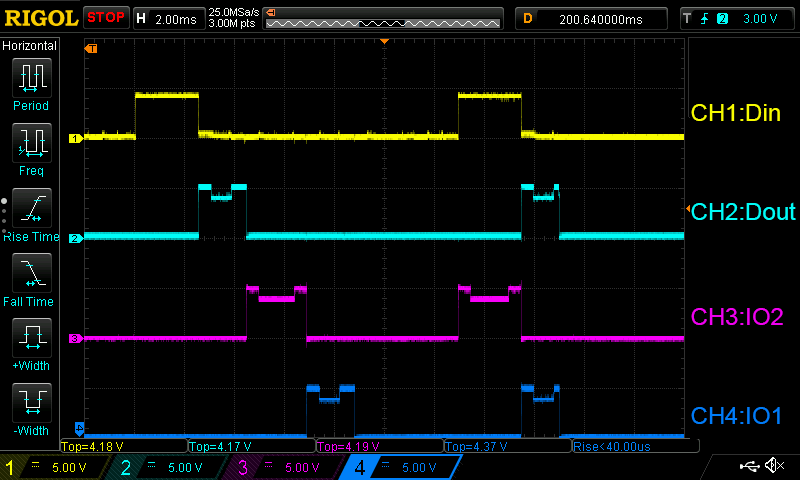The height and width of the screenshot is (480, 800).
Task: Select the Rise Time measurement icon
Action: pyautogui.click(x=32, y=208)
